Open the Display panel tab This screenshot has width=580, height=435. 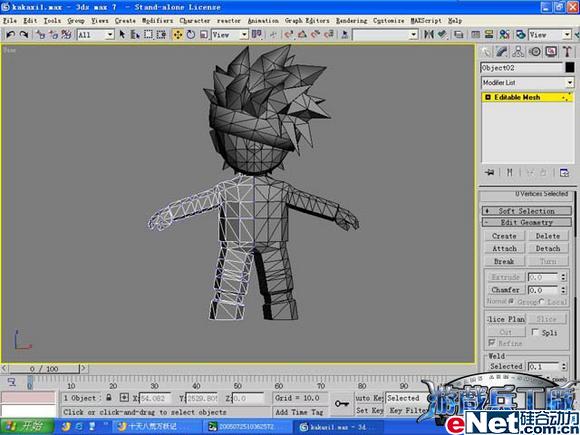551,52
